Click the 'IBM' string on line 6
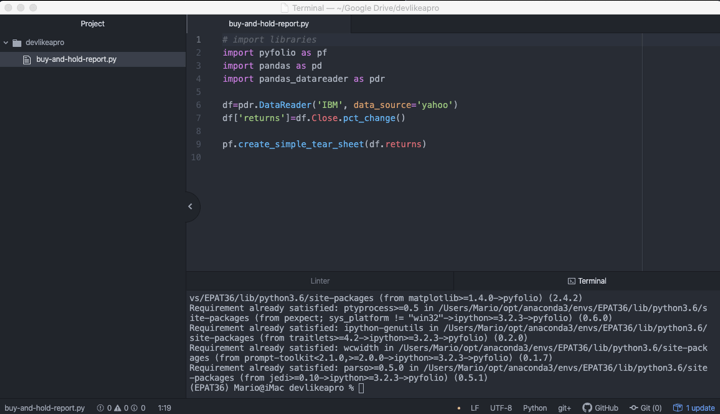 click(x=330, y=105)
